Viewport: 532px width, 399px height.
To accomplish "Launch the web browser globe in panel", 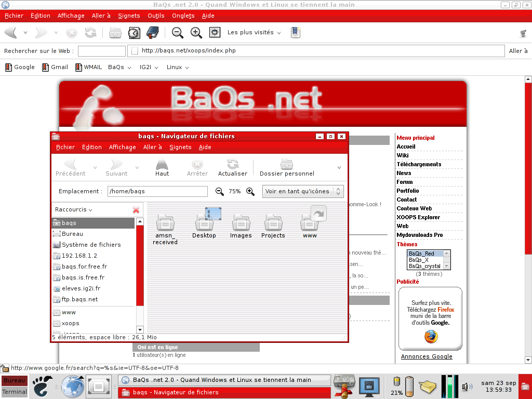I will pyautogui.click(x=73, y=386).
